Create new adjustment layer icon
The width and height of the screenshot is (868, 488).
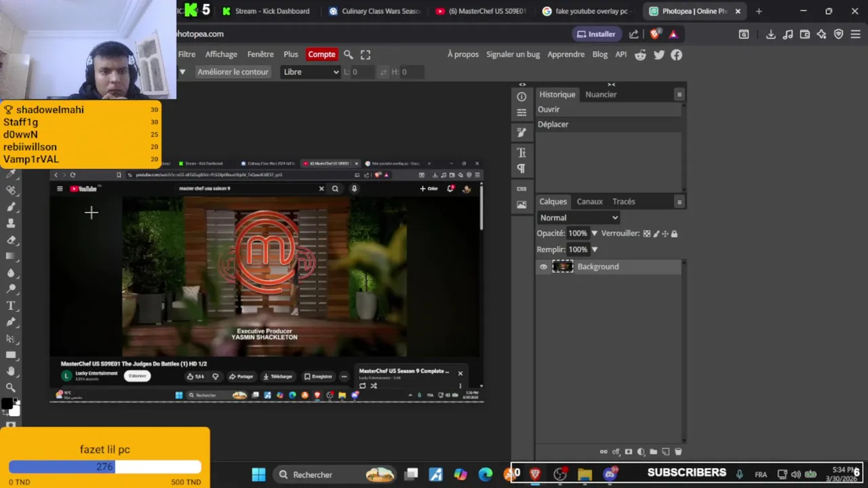641,452
